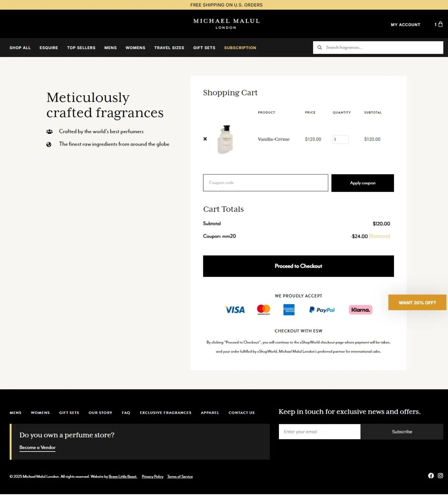This screenshot has height=503, width=448.
Task: Click the globe ingredients icon
Action: tap(49, 145)
